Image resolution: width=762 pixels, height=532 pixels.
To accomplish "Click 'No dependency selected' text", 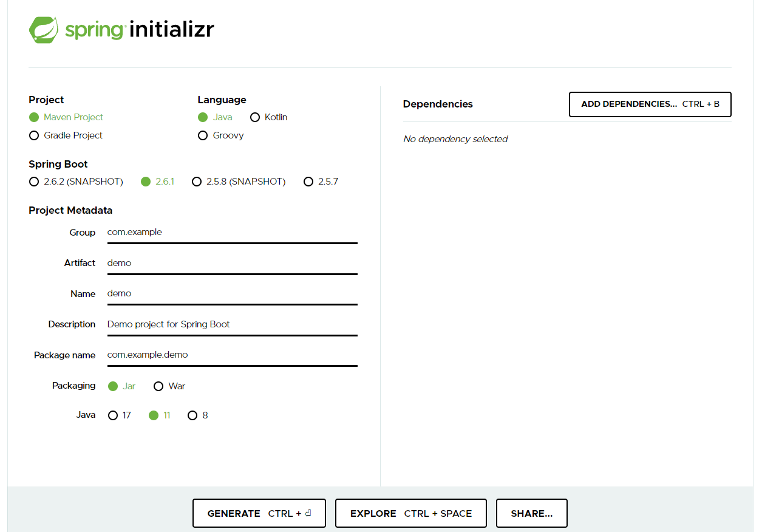I will [455, 139].
